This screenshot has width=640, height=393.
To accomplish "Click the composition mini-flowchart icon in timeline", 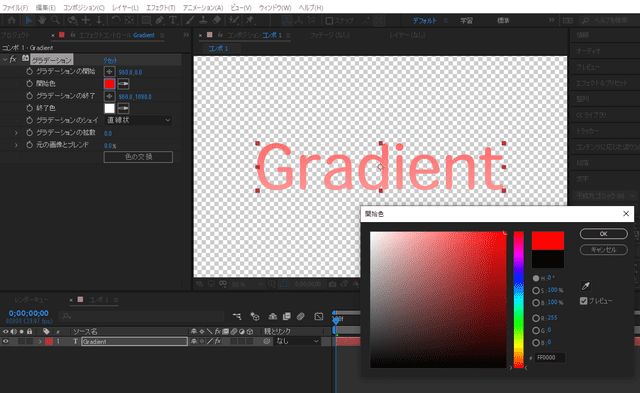I will coord(237,316).
